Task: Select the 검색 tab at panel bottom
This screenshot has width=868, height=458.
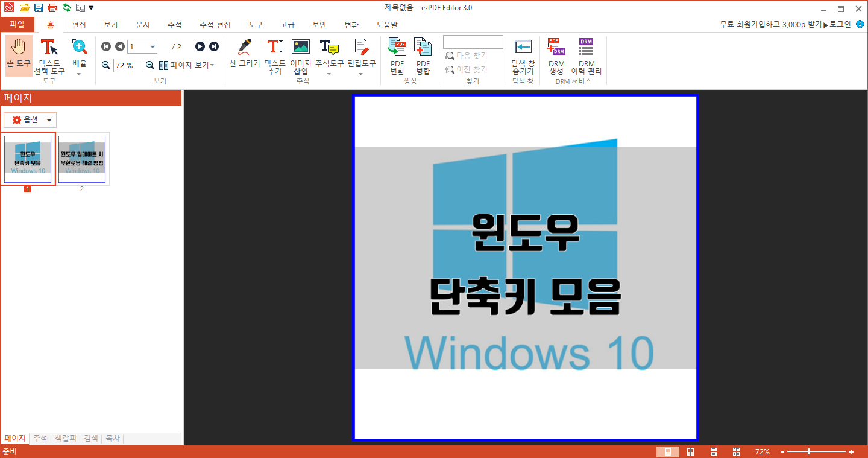Action: (91, 439)
